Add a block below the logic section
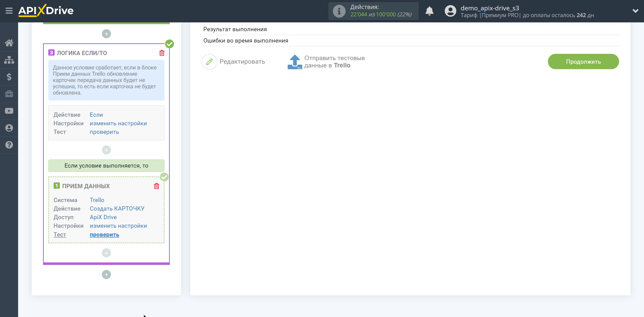The width and height of the screenshot is (644, 317). click(x=106, y=274)
